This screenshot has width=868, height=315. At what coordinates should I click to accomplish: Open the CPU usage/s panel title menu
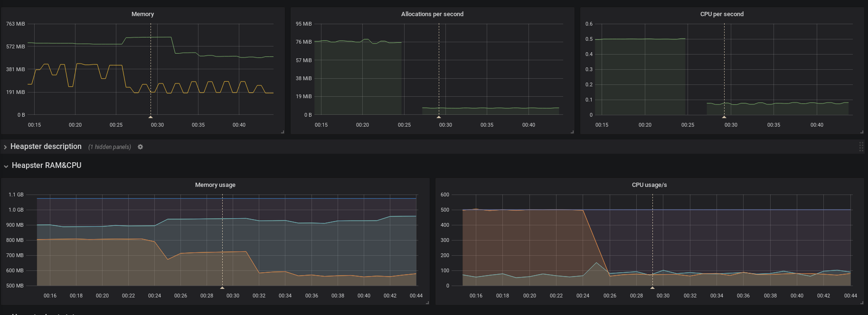click(649, 185)
